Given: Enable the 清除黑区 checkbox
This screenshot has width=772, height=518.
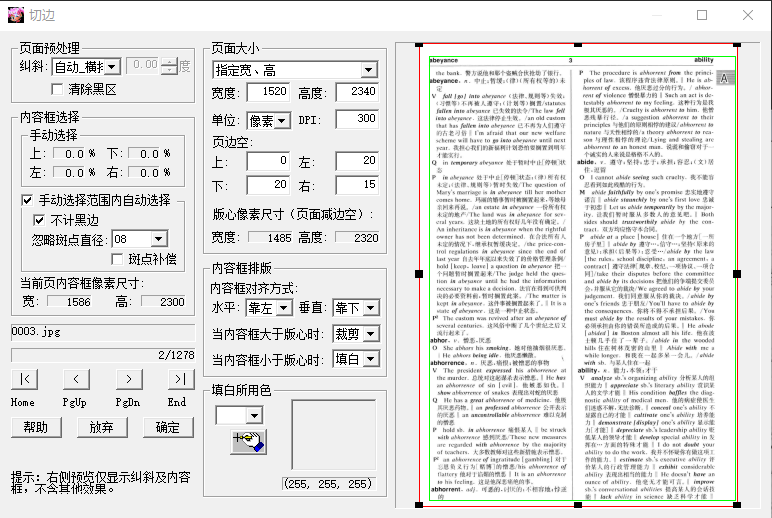Looking at the screenshot, I should (x=57, y=89).
